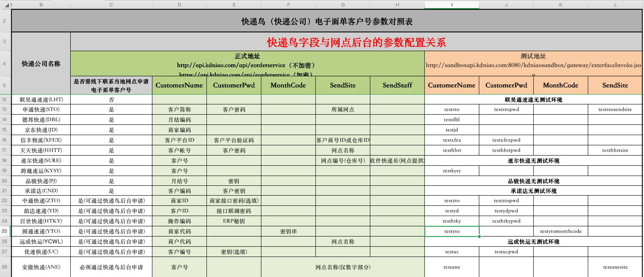Viewport: 644px width, 277px height.
Task: Click the 天天快递(HHTT) cell
Action: pyautogui.click(x=41, y=150)
